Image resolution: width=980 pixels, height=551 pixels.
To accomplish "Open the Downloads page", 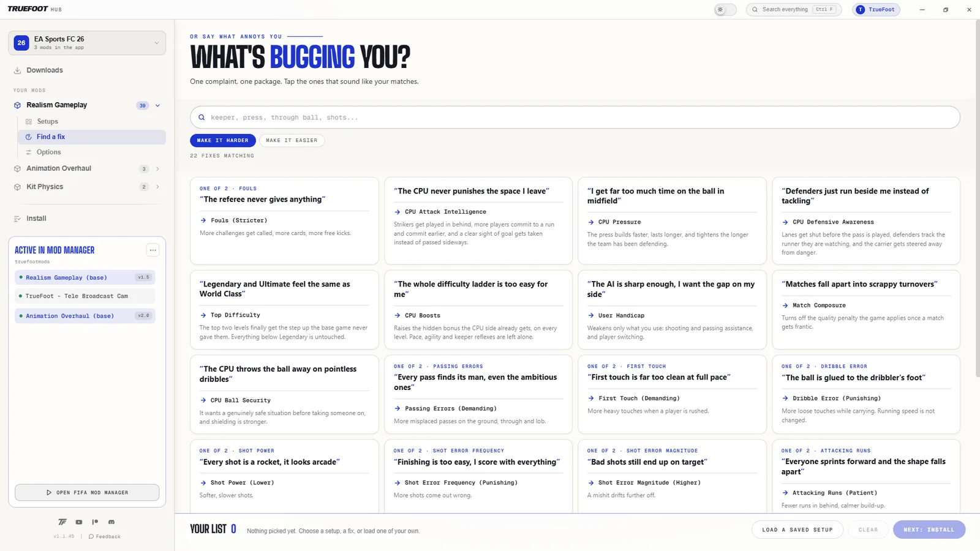I will pos(87,70).
